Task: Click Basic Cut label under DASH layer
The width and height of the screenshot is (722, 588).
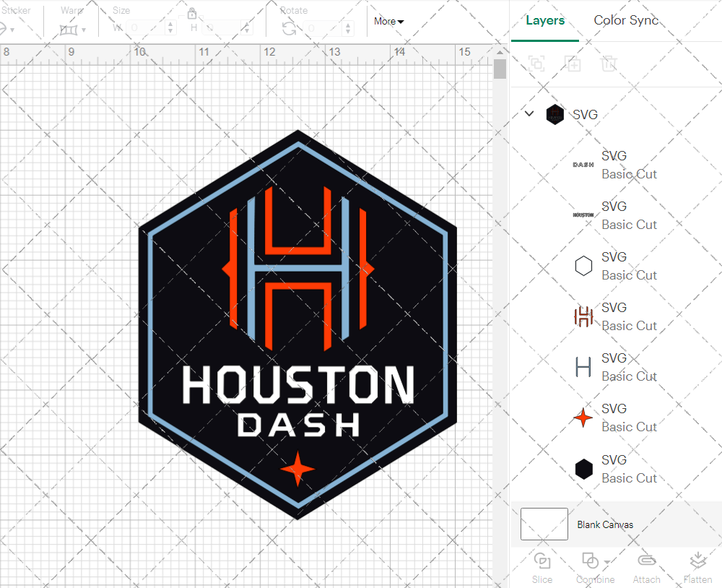Action: point(629,174)
